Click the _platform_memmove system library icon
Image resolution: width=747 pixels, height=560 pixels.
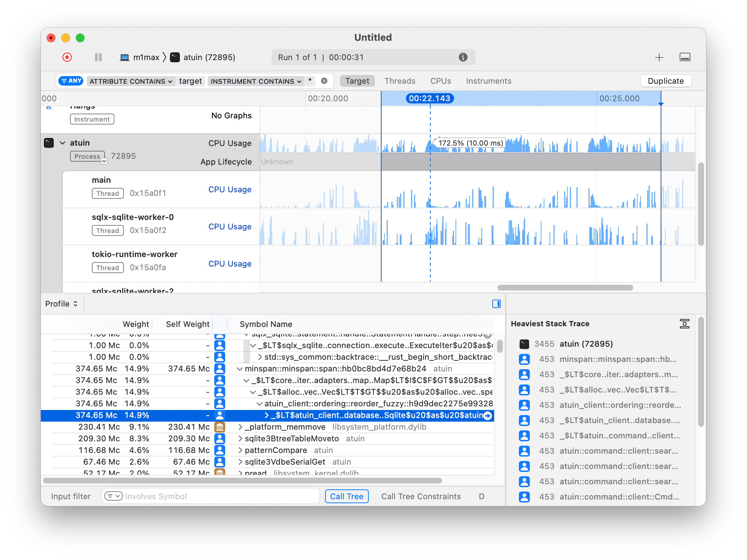tap(219, 427)
